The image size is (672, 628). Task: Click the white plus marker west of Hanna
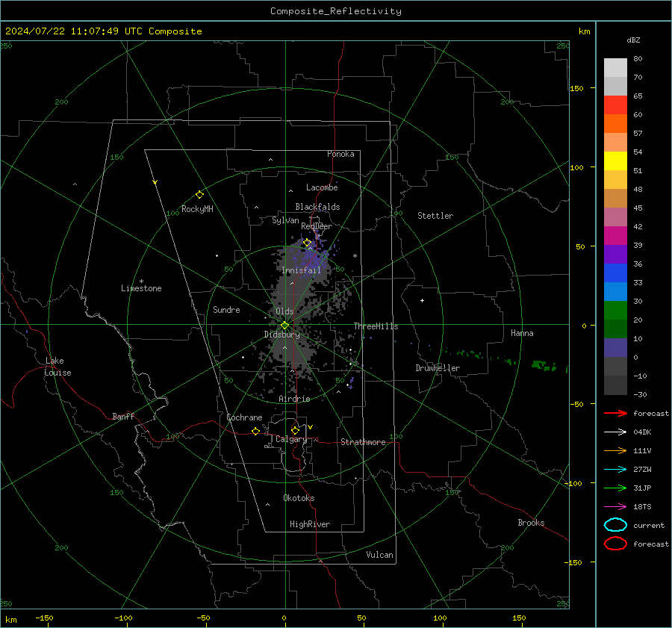(x=422, y=300)
